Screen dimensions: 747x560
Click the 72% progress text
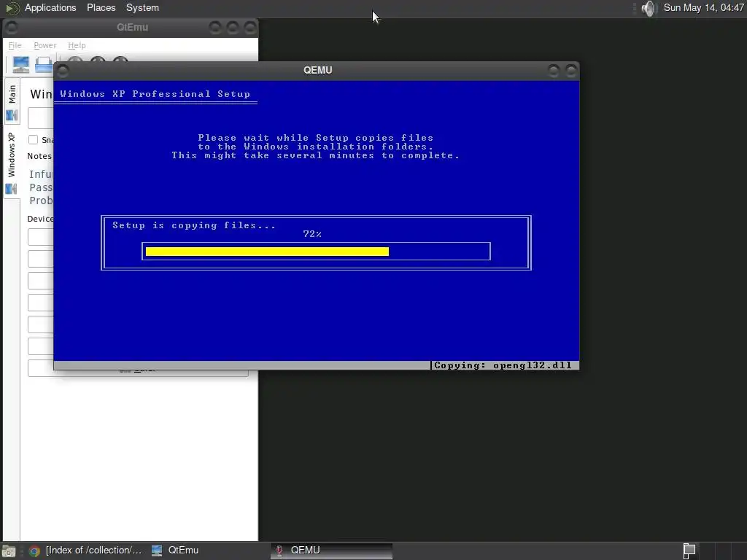312,234
